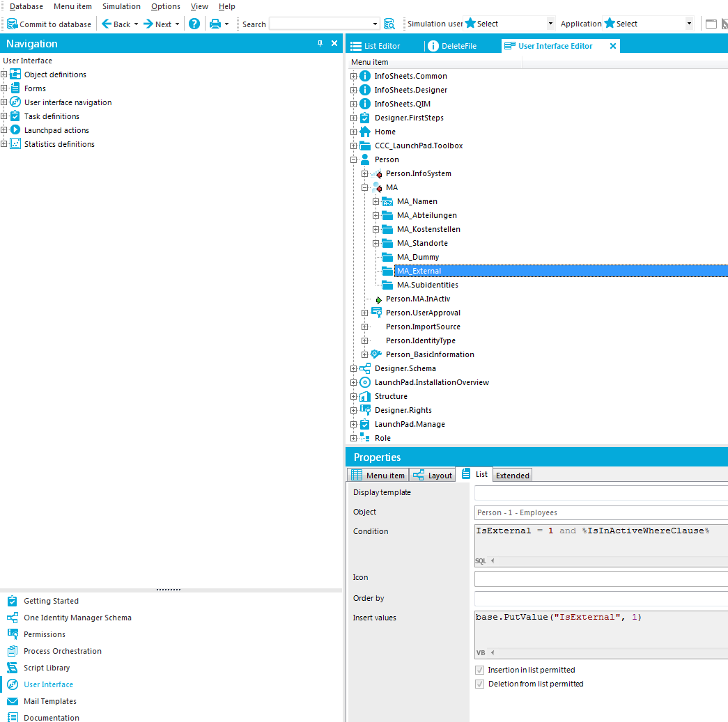
Task: Click the Icon property field
Action: tap(601, 579)
